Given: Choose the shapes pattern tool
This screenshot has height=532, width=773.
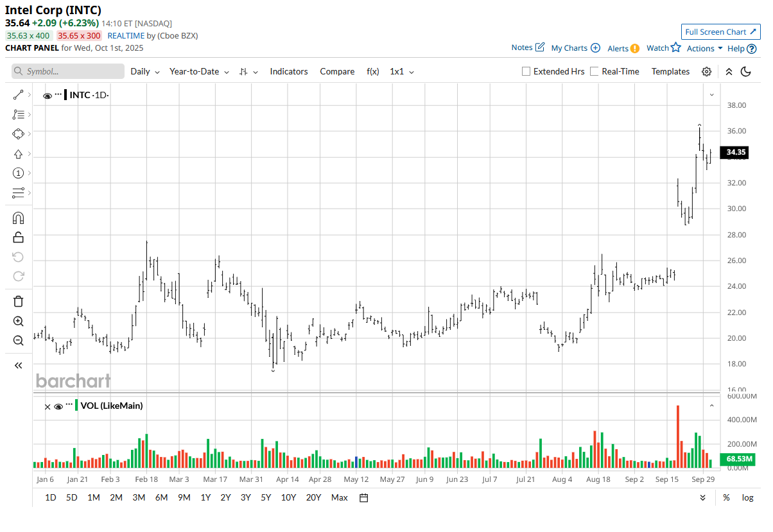Looking at the screenshot, I should click(x=18, y=134).
